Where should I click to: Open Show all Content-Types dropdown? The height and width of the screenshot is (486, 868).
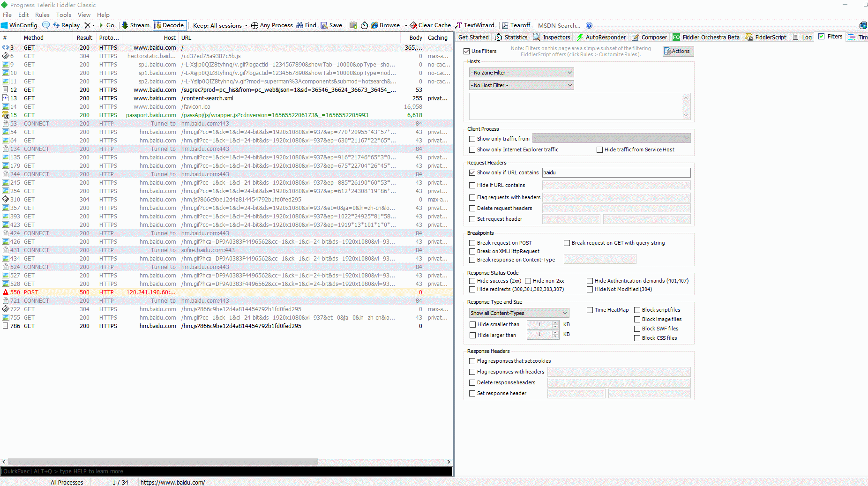[x=519, y=313]
